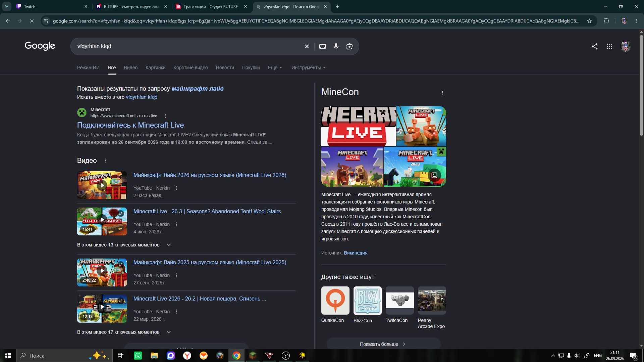The height and width of the screenshot is (362, 644).
Task: Open the volume control in system tray
Action: tap(577, 356)
